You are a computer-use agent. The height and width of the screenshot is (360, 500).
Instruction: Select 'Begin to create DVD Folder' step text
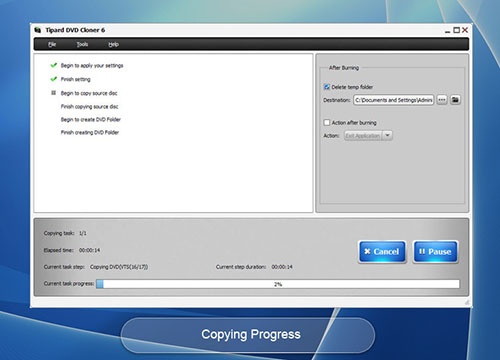point(91,119)
